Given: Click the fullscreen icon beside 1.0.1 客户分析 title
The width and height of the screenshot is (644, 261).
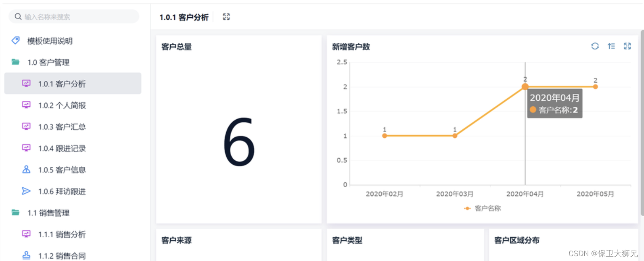Looking at the screenshot, I should tap(226, 17).
